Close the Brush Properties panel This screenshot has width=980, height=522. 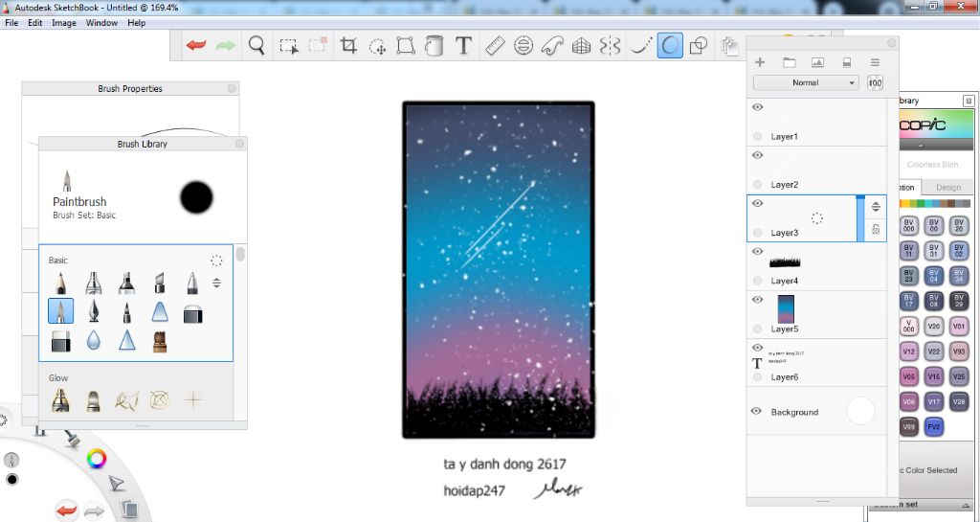click(232, 89)
